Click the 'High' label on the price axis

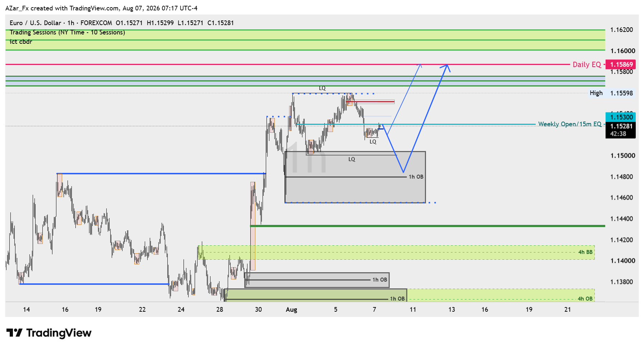(596, 93)
